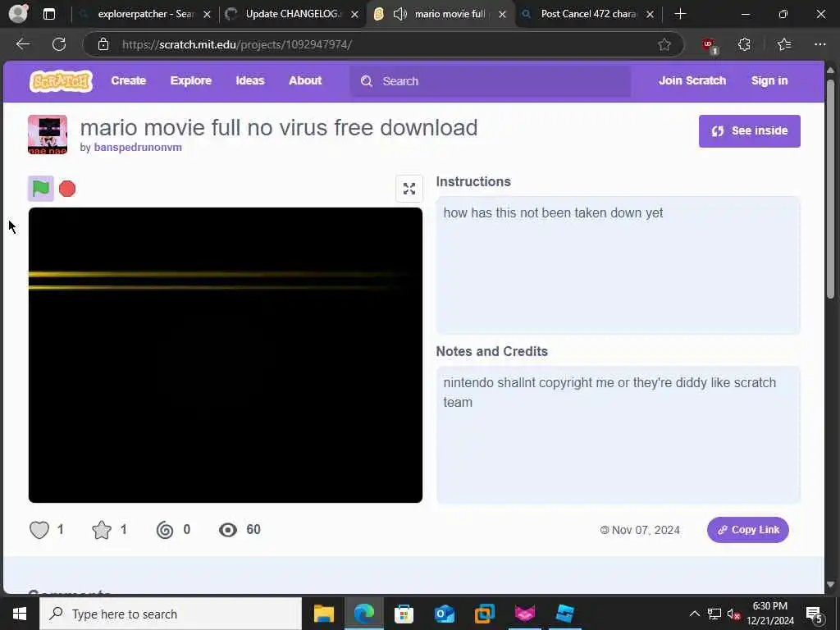840x630 pixels.
Task: Click the project stage player
Action: point(226,355)
